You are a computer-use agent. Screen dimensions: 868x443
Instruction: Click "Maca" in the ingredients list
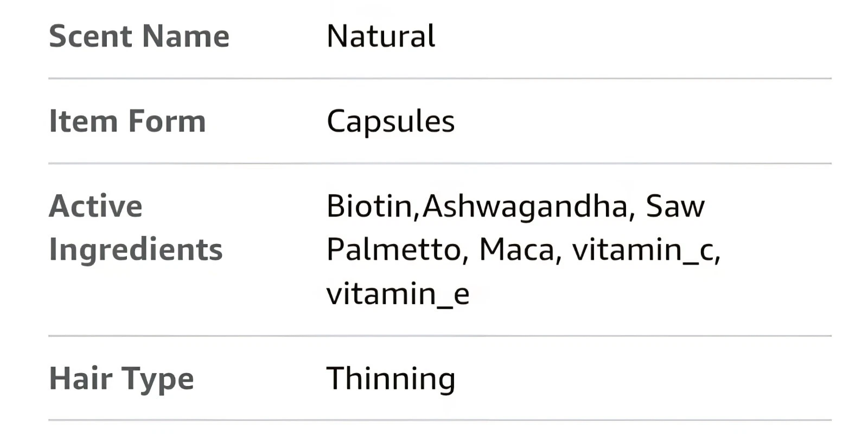(x=516, y=249)
